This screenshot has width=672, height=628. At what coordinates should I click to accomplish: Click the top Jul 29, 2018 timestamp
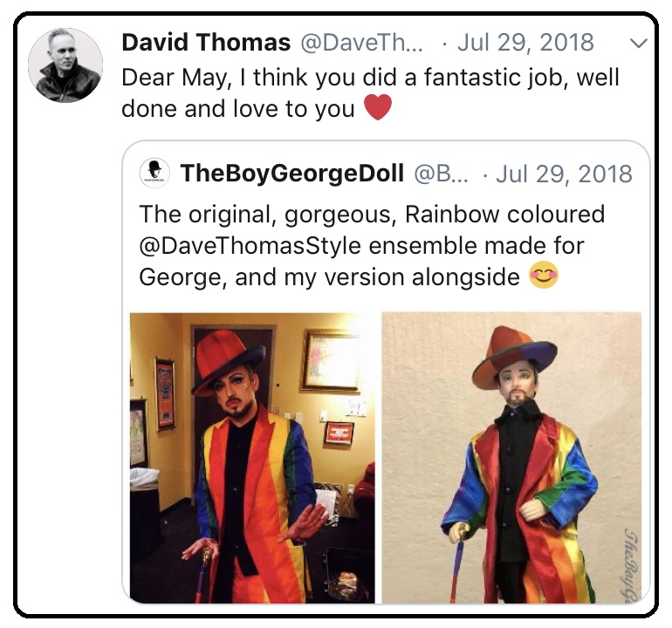525,43
